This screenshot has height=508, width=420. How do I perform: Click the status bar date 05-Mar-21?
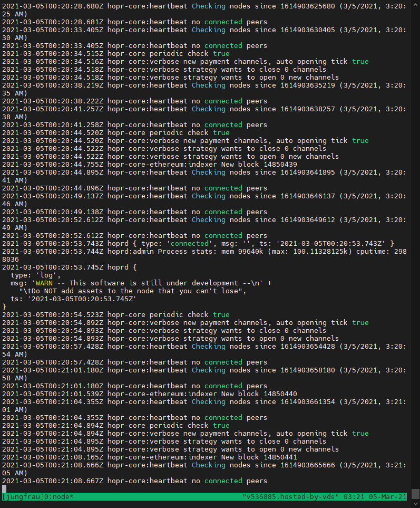pyautogui.click(x=388, y=497)
